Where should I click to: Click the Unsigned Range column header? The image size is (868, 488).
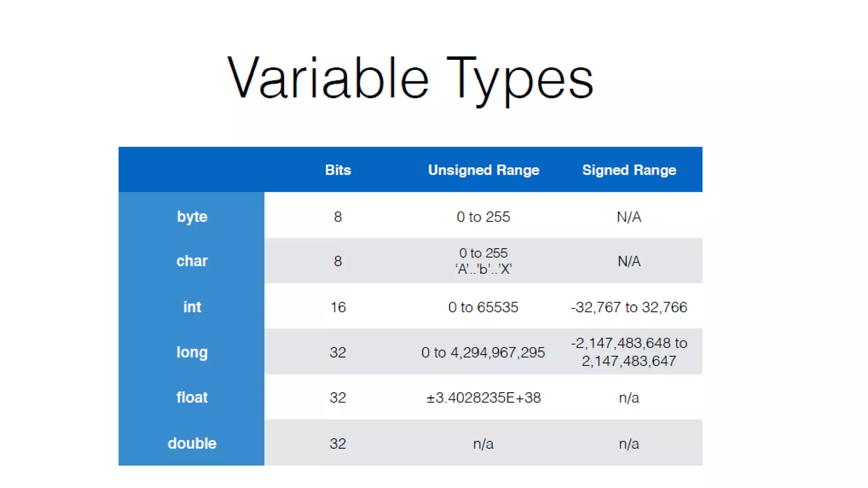483,170
